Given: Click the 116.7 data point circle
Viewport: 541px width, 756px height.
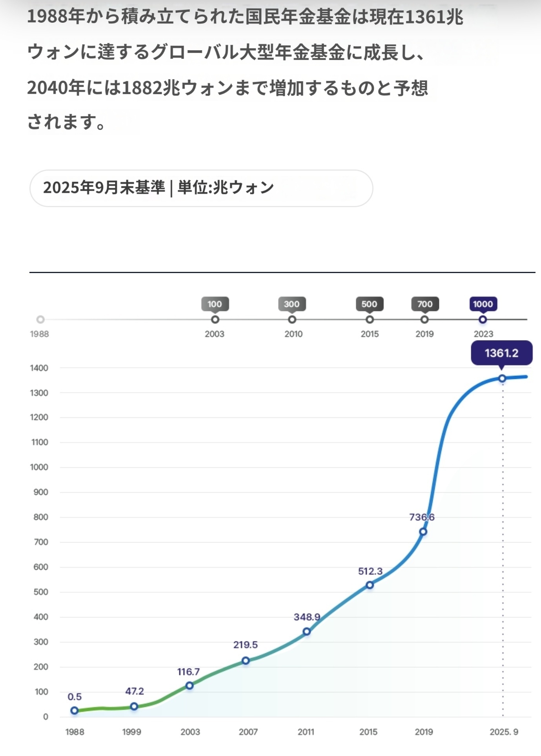Looking at the screenshot, I should [x=189, y=685].
